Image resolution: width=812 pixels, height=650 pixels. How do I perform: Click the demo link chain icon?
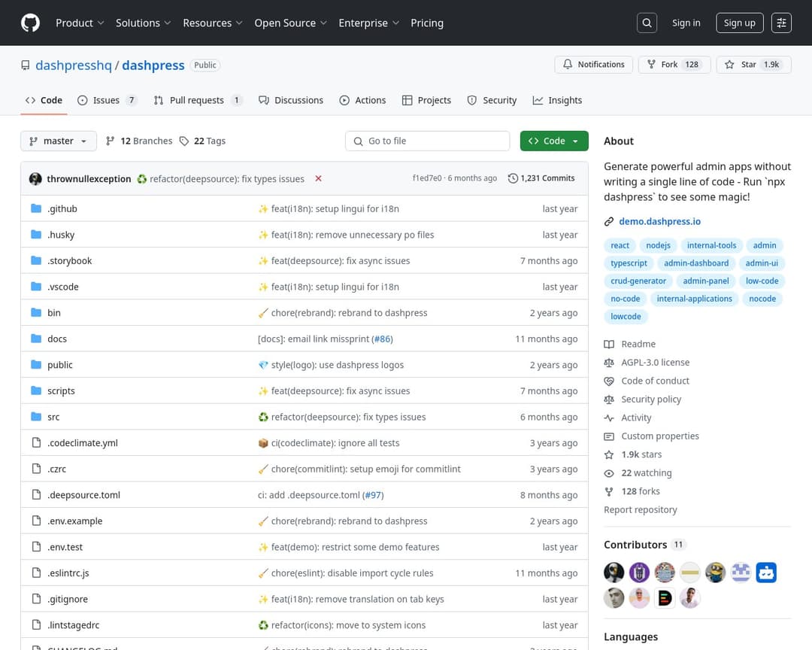(x=609, y=222)
